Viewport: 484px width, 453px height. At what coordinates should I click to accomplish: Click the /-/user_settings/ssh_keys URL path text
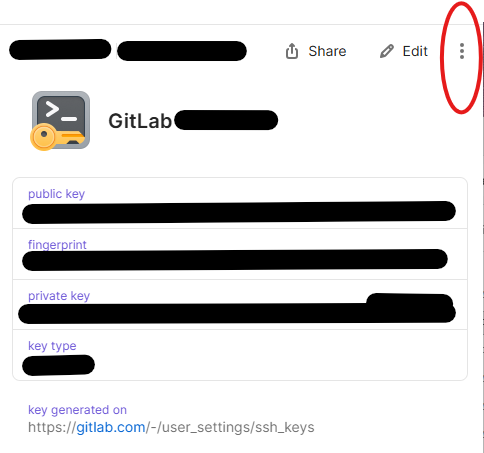(230, 427)
